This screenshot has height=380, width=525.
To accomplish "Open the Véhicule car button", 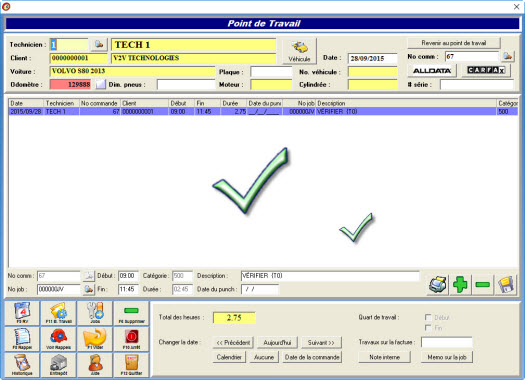I will tap(299, 51).
